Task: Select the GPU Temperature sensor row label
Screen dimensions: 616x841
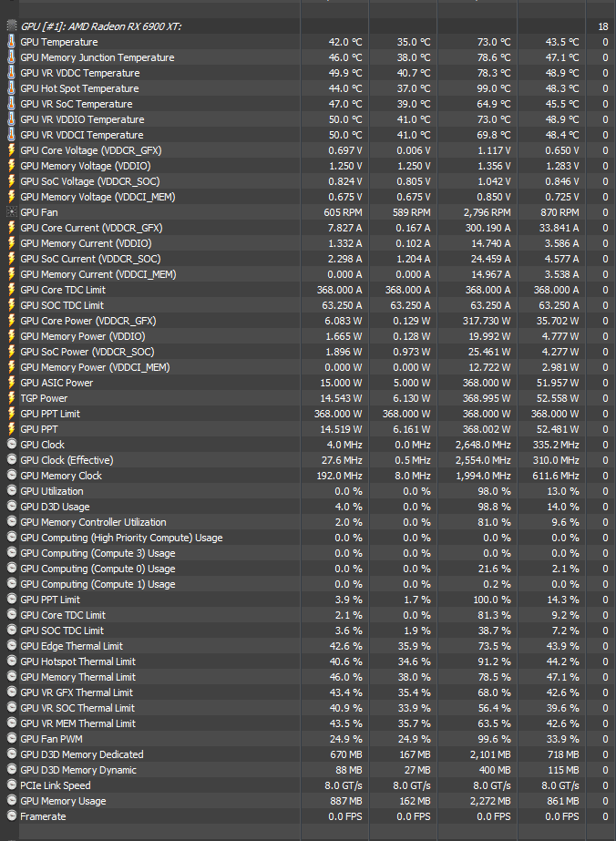Action: pos(59,42)
